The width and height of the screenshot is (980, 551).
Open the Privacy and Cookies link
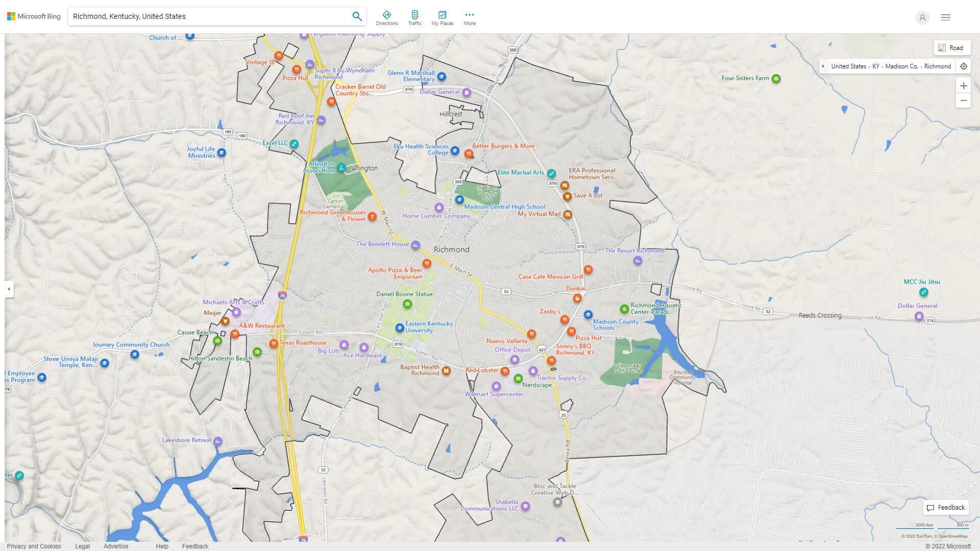[x=34, y=546]
